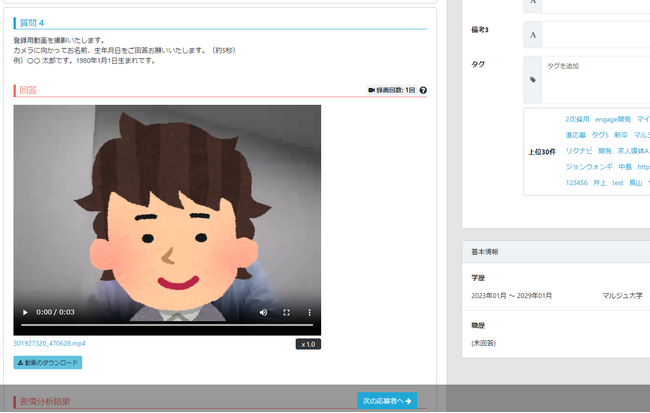Click the help question mark icon
Image resolution: width=650 pixels, height=413 pixels.
423,91
